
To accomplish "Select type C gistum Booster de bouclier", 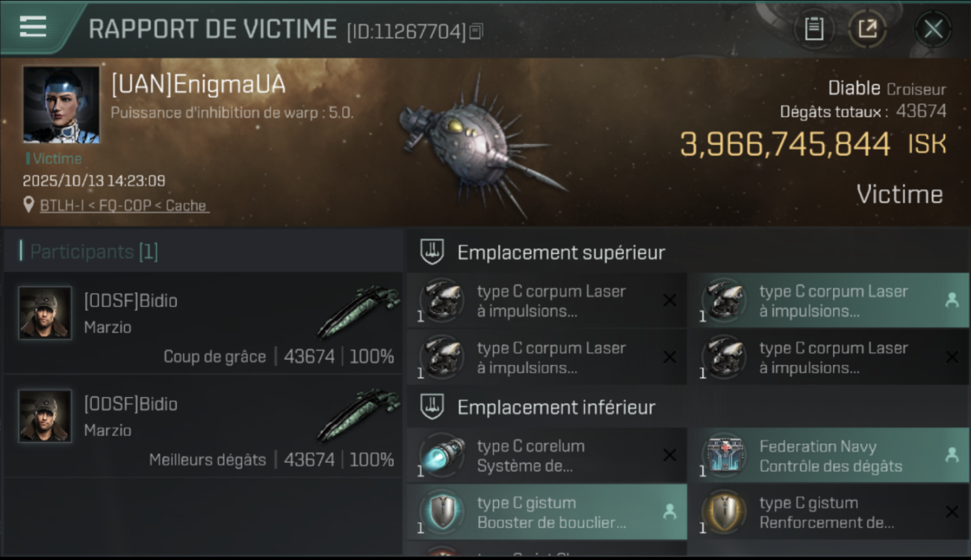I will click(547, 512).
